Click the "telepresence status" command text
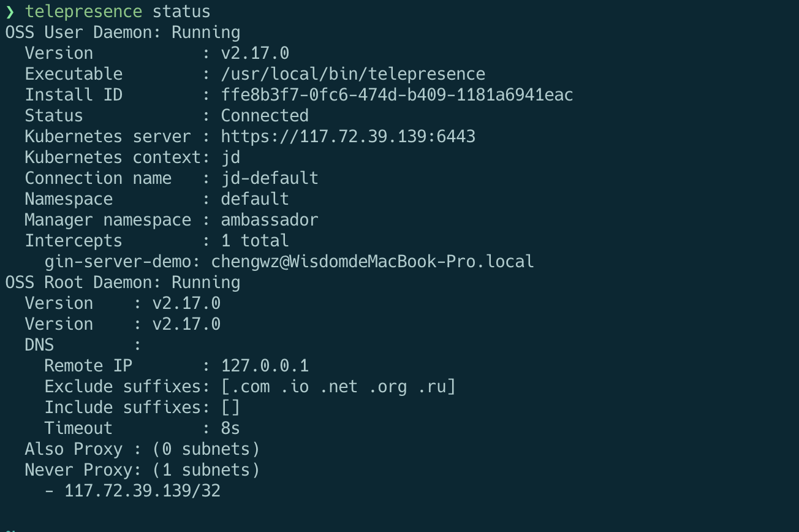 point(118,12)
